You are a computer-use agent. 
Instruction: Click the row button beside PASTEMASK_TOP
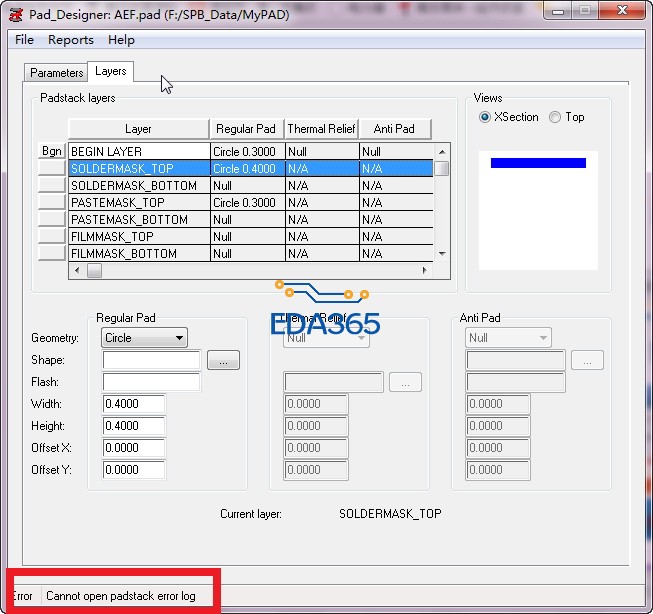(52, 202)
